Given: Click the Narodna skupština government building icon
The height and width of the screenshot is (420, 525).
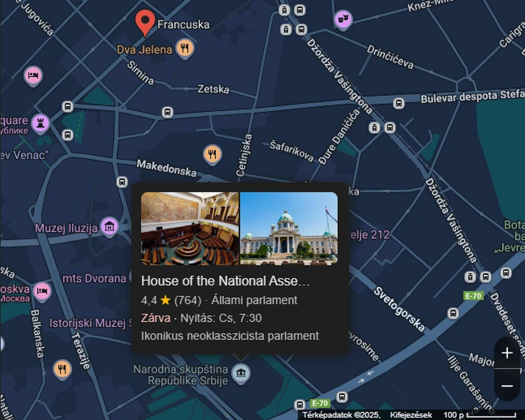Looking at the screenshot, I should pyautogui.click(x=241, y=373).
